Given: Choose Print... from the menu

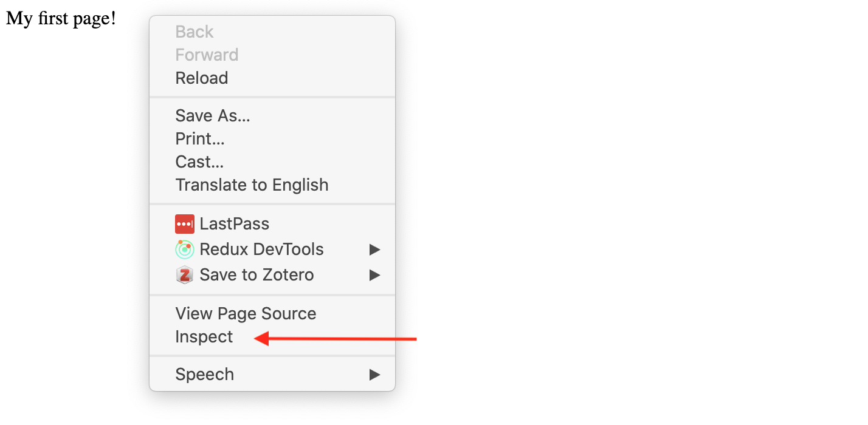Looking at the screenshot, I should pyautogui.click(x=200, y=139).
